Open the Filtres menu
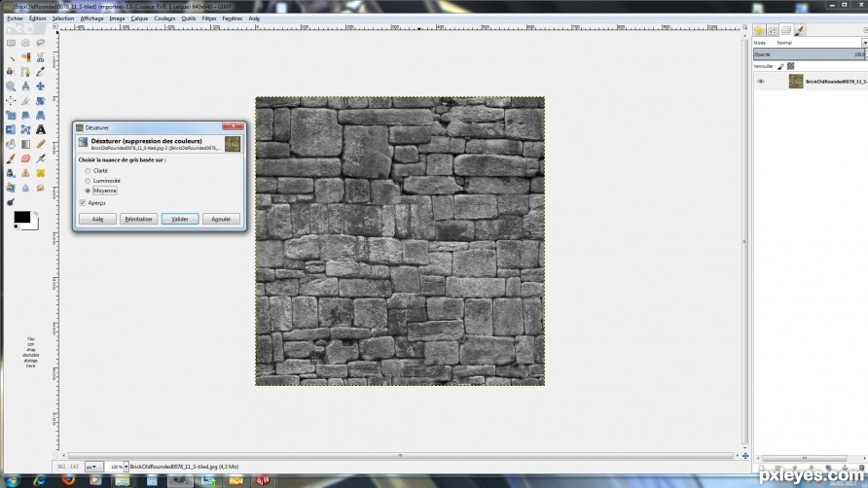 [x=208, y=18]
